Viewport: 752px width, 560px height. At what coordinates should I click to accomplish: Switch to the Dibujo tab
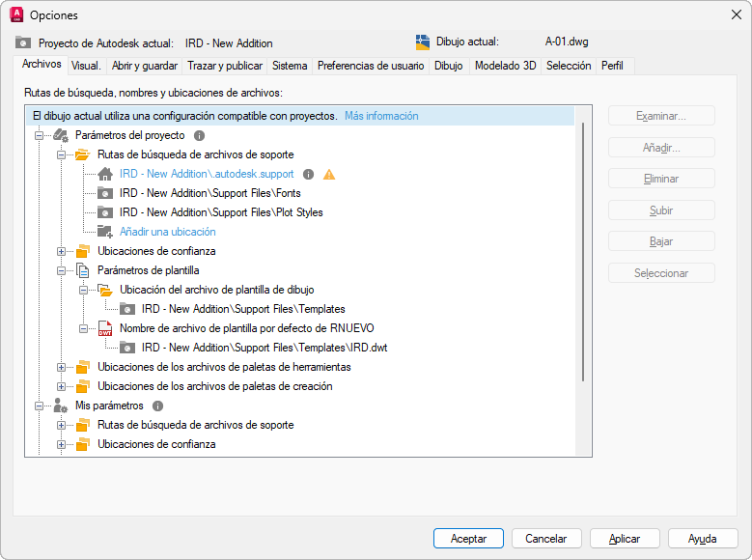(449, 66)
